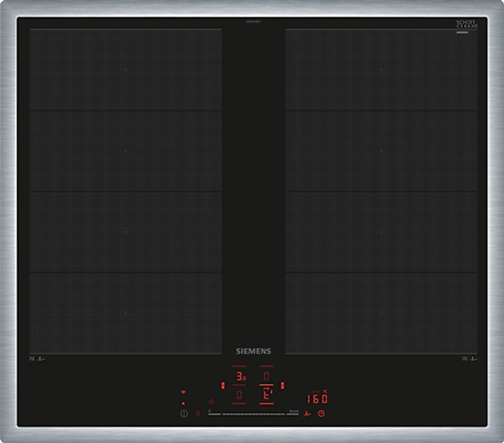Tap the middle of the power level slider

(x=253, y=414)
